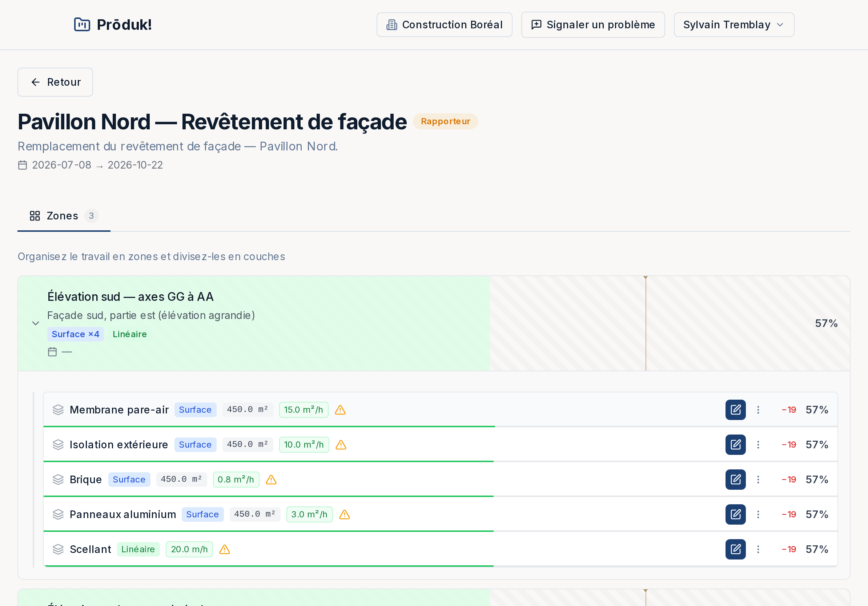Open more options for Membrane pare-air
The image size is (868, 606).
pos(758,409)
